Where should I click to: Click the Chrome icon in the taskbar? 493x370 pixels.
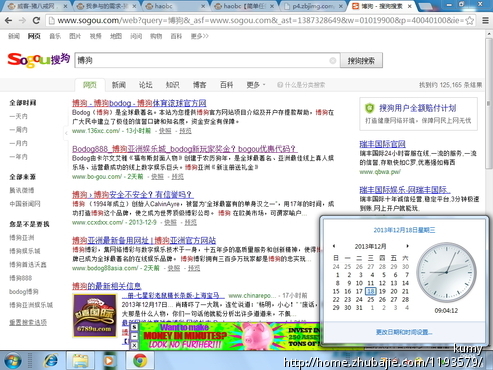coord(140,361)
